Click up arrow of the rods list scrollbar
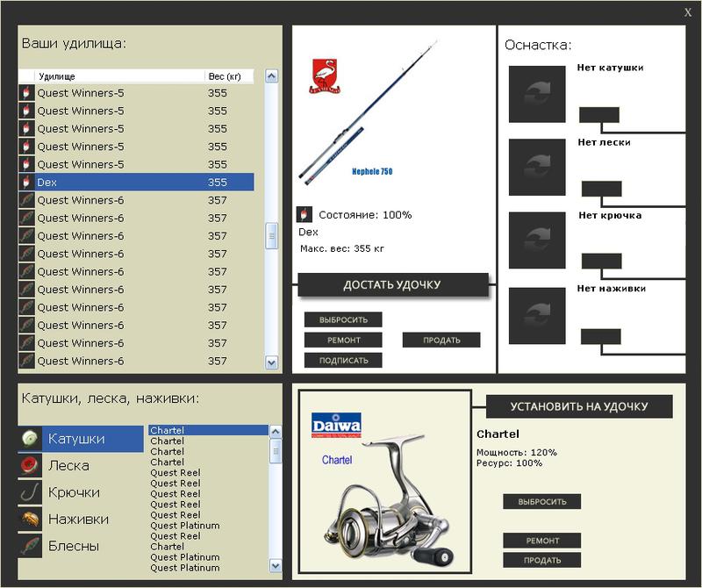Viewport: 702px width, 588px height. [271, 76]
